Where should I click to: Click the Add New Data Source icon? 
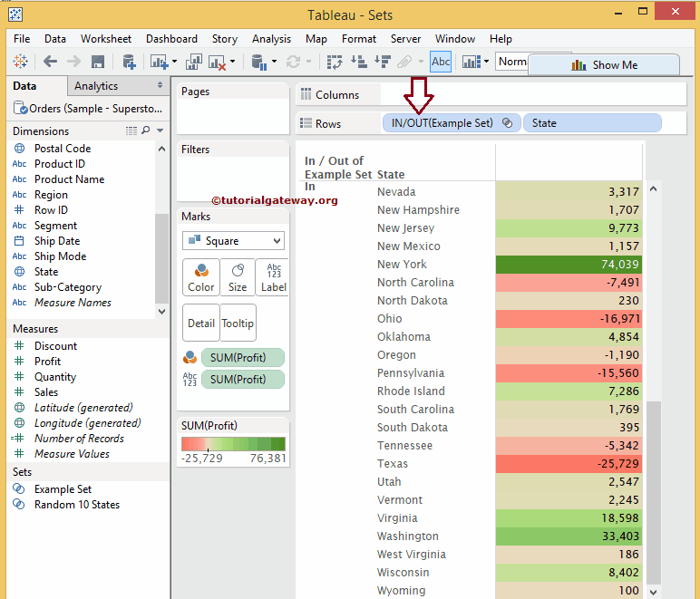coord(129,62)
